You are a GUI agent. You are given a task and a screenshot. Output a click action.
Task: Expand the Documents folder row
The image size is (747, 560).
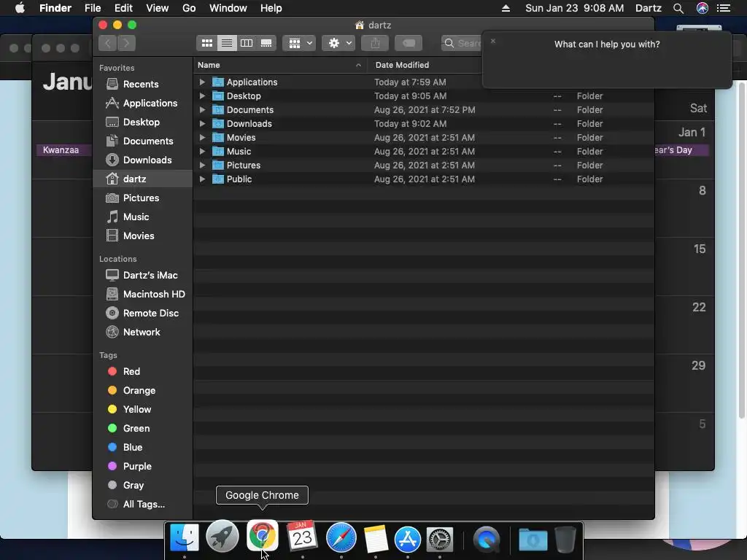tap(202, 110)
